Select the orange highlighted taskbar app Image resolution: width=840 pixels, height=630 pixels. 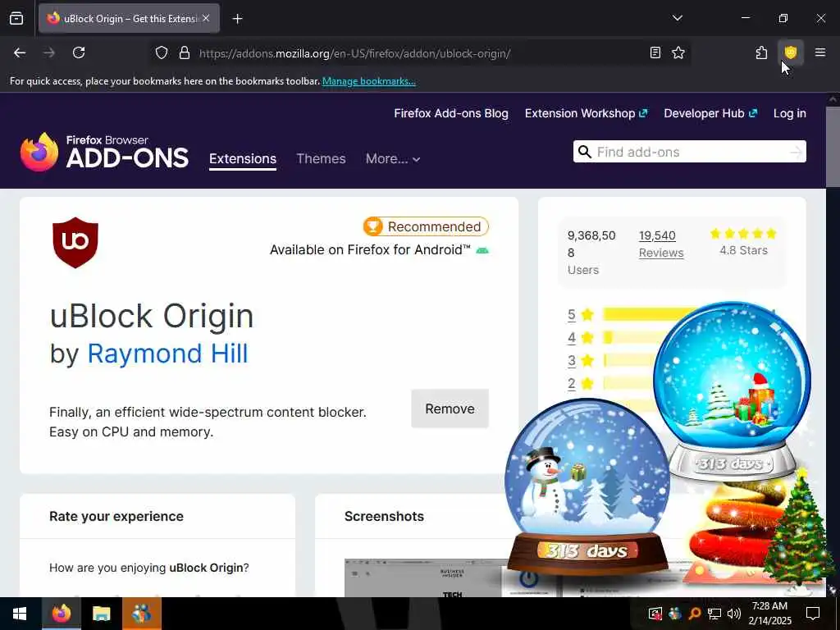click(x=141, y=614)
